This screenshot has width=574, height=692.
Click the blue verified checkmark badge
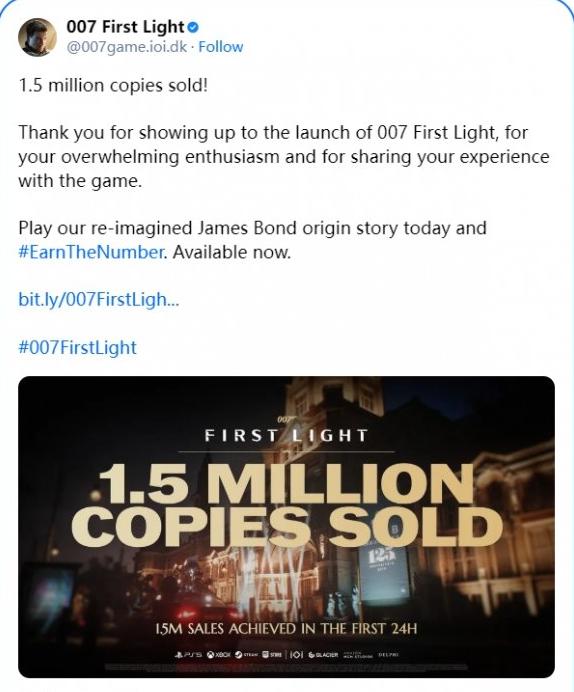[x=193, y=27]
